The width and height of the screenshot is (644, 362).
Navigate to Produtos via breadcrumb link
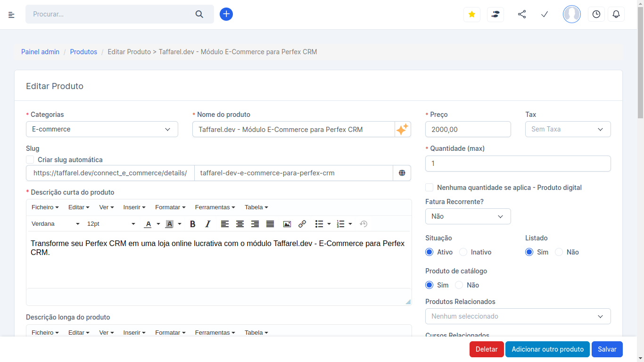click(x=83, y=52)
